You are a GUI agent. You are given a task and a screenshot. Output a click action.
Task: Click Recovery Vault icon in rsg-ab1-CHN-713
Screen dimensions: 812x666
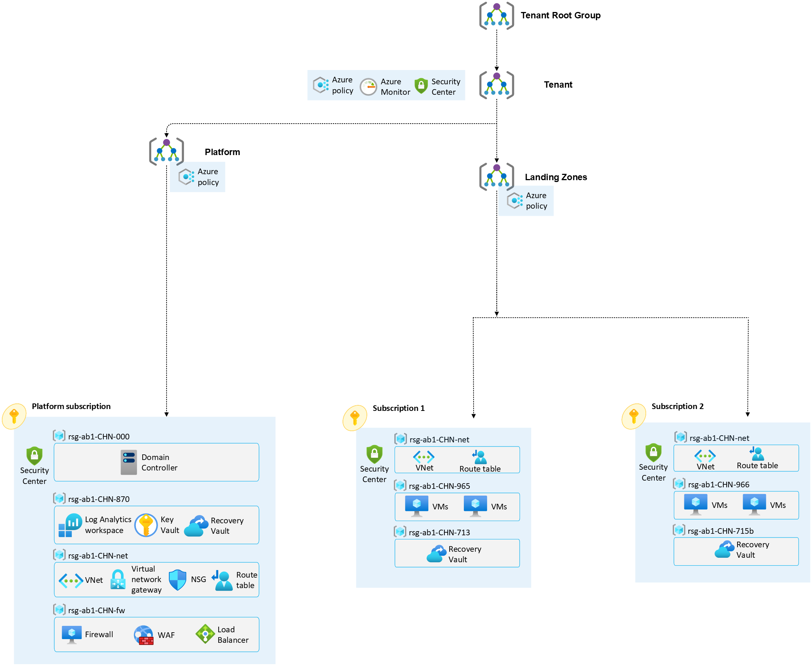(x=436, y=554)
